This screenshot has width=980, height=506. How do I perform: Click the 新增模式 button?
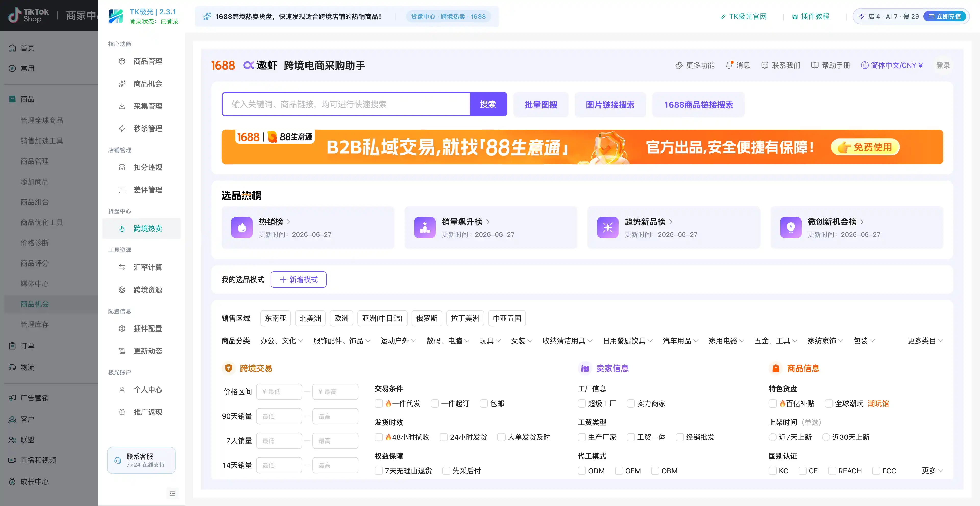tap(298, 280)
